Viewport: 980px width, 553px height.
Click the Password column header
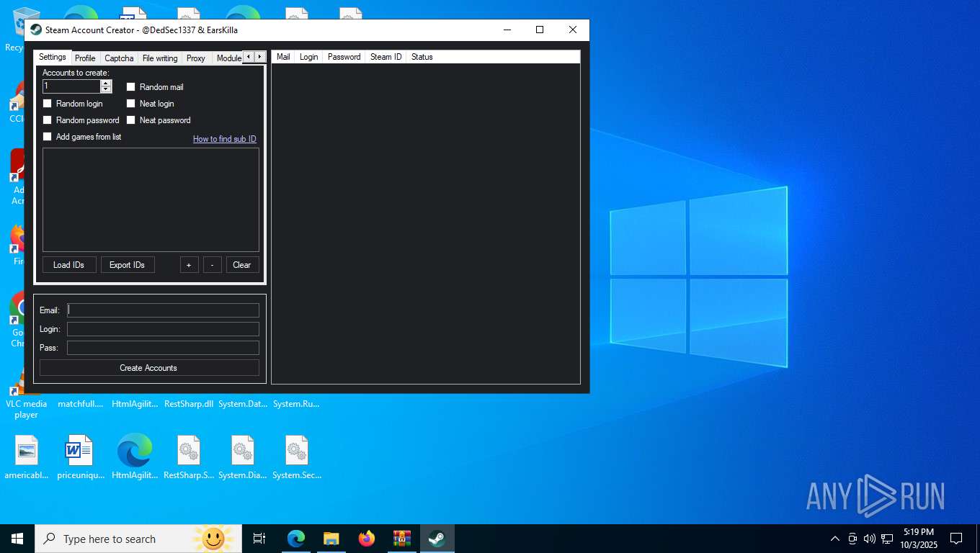point(344,57)
